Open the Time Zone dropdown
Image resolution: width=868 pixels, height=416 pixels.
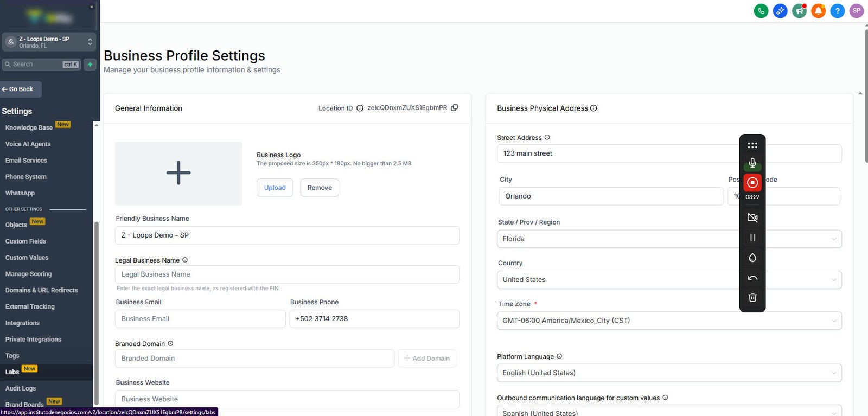point(669,321)
